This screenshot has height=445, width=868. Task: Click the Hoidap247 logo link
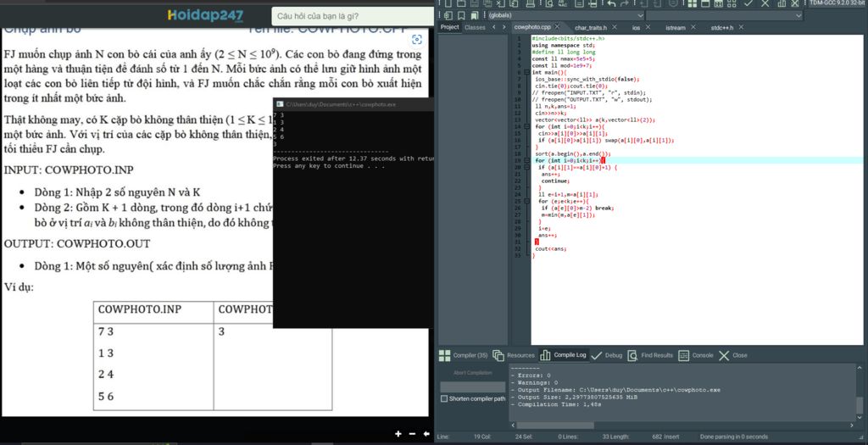click(x=205, y=15)
